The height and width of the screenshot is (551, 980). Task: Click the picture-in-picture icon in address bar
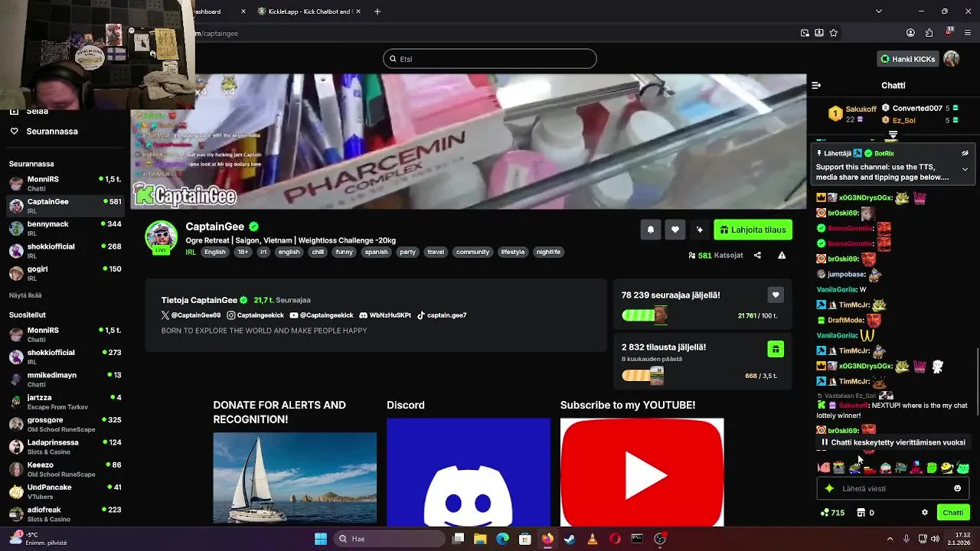805,33
